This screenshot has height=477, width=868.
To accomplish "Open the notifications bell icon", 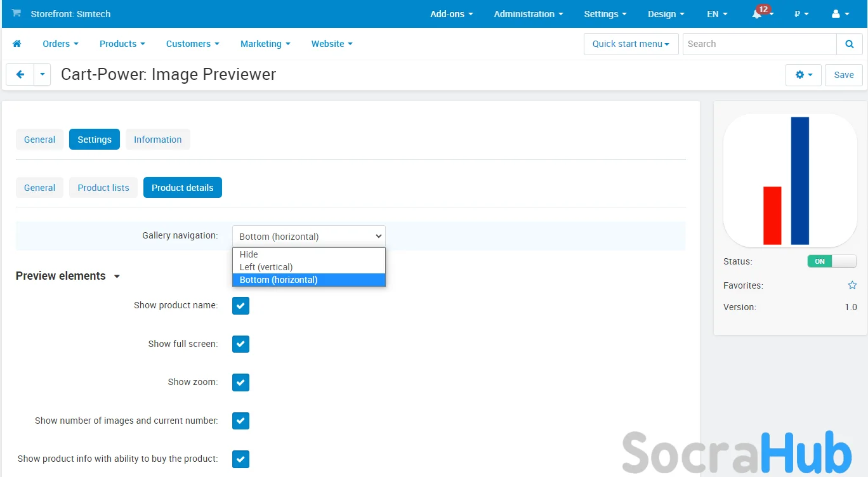I will [x=758, y=14].
